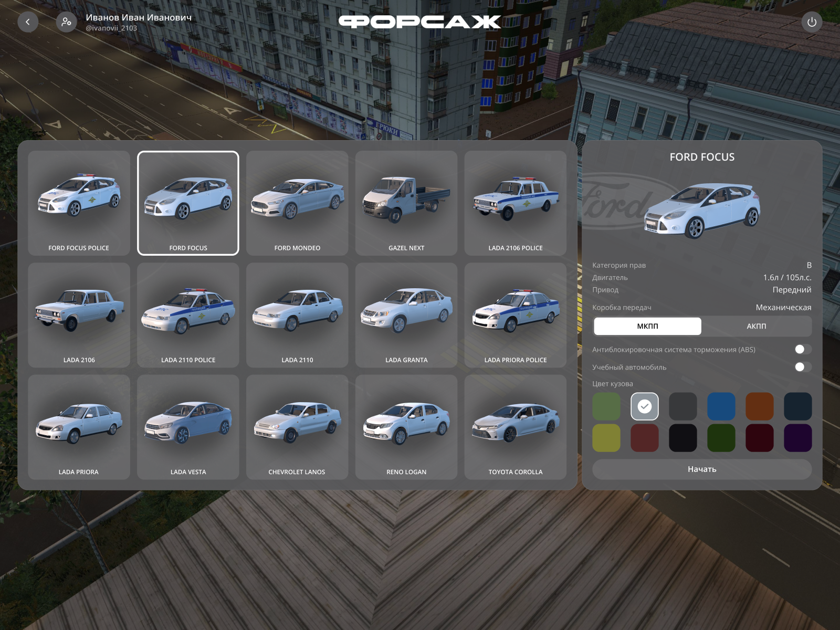
Task: Select the Chevrolet Lanos car
Action: [297, 427]
